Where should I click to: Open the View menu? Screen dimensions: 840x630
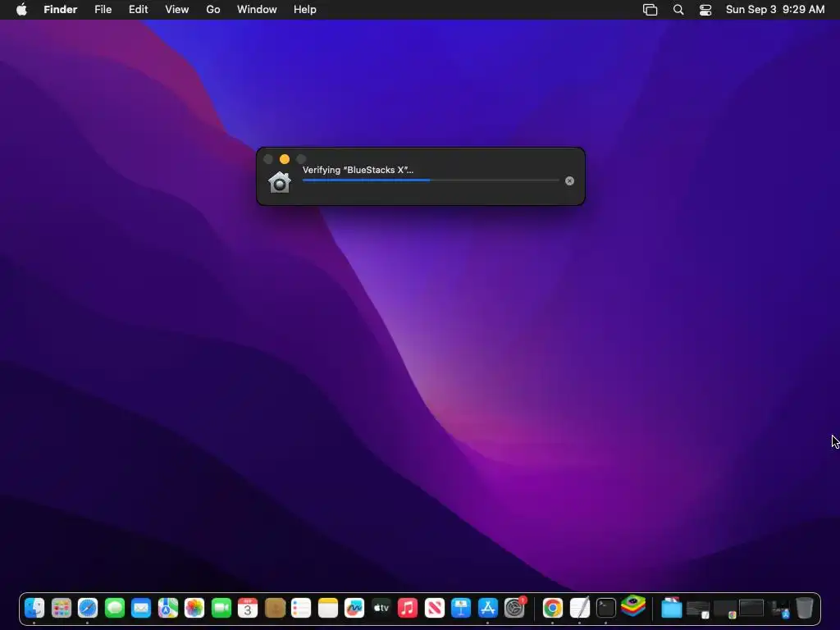click(177, 10)
